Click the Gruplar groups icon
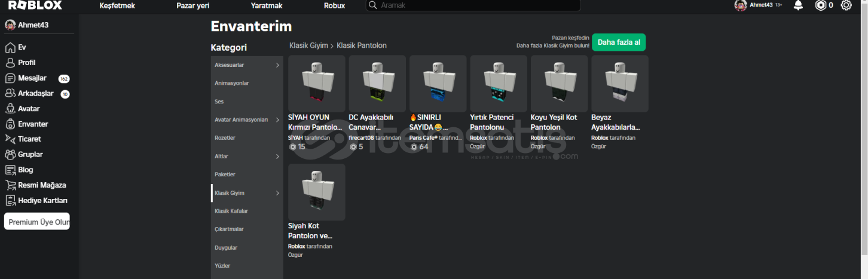The height and width of the screenshot is (279, 868). (10, 154)
